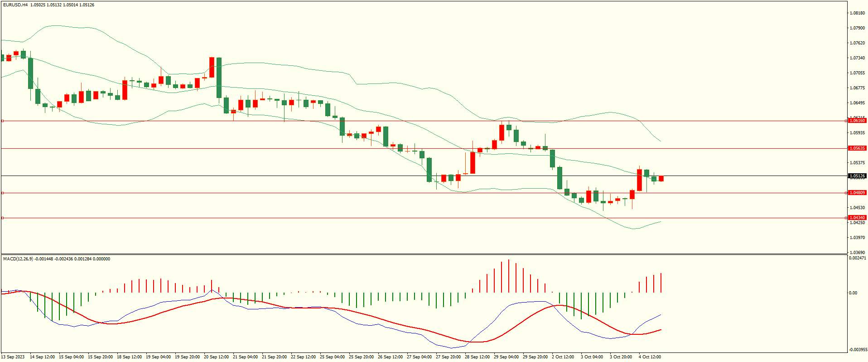Click the 1.04809 red price tag

click(x=857, y=193)
